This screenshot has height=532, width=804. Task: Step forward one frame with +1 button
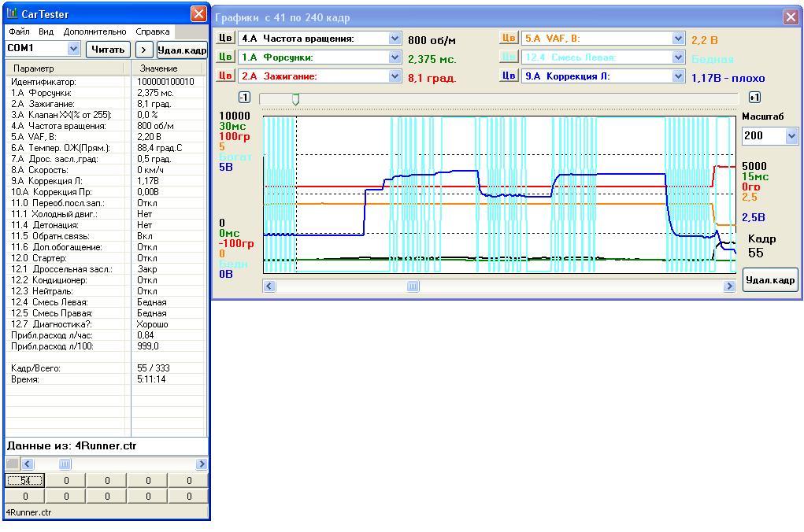(x=754, y=98)
